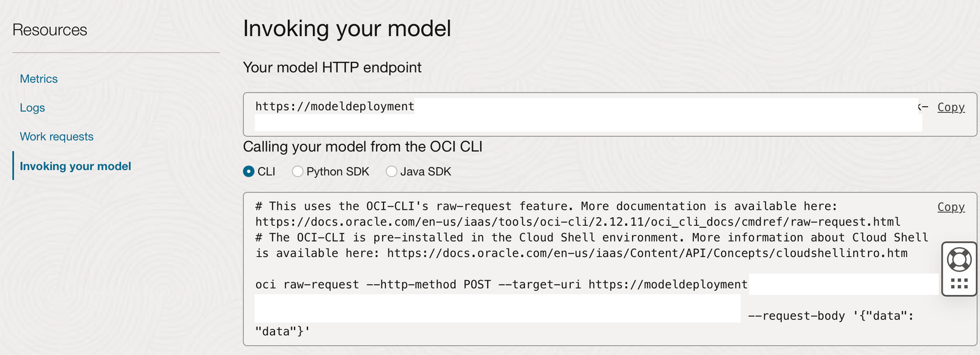Image resolution: width=980 pixels, height=355 pixels.
Task: Copy the OCI CLI command snippet
Action: [x=951, y=207]
